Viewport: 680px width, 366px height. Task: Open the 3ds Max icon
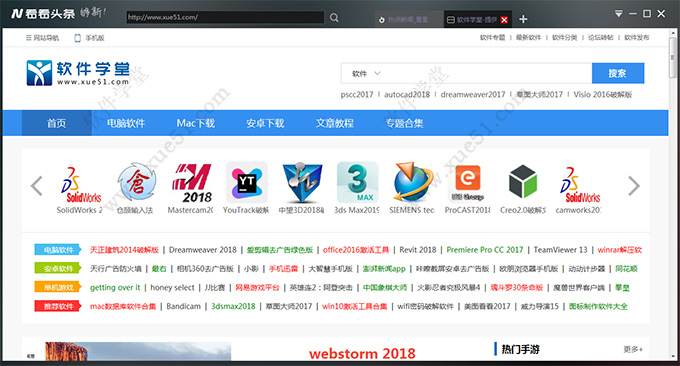coord(357,183)
